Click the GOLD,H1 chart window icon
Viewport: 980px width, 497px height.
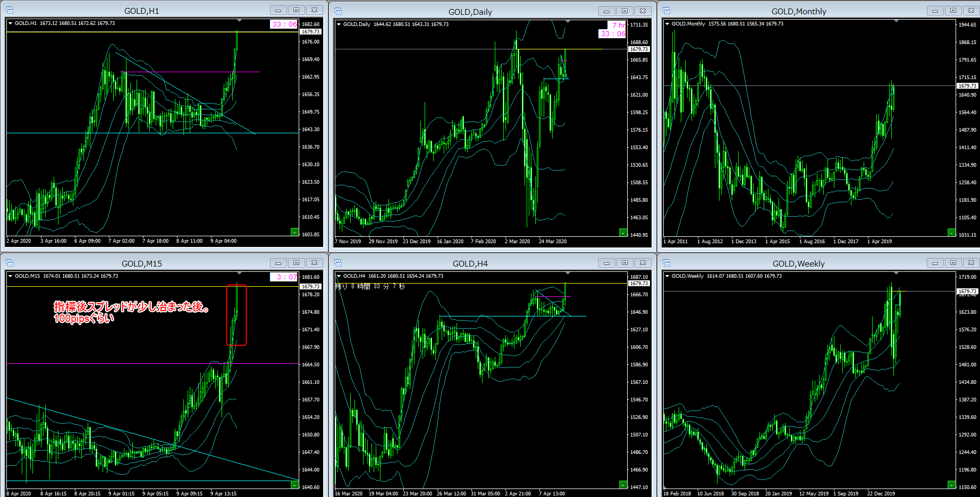[x=10, y=11]
